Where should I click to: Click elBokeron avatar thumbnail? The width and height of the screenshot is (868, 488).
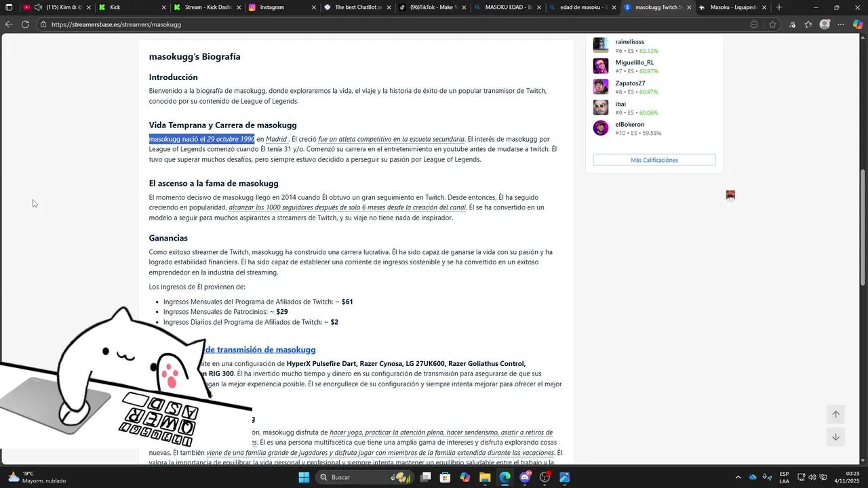tap(601, 128)
